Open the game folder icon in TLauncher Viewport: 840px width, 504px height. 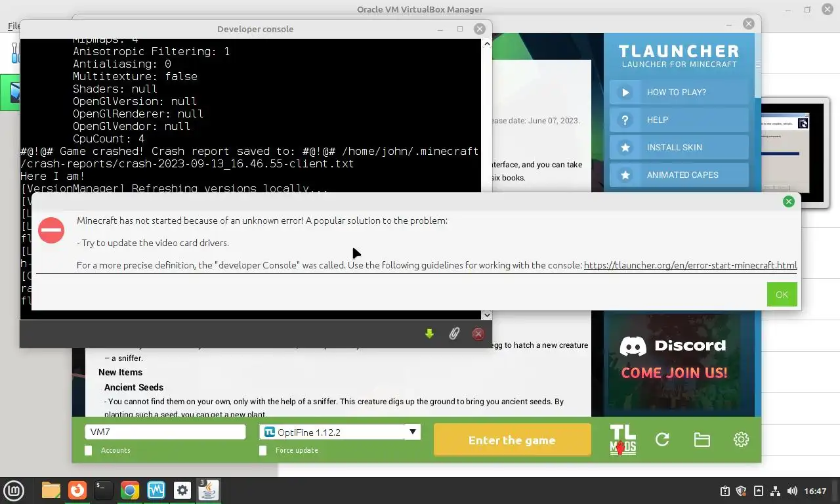pyautogui.click(x=702, y=440)
